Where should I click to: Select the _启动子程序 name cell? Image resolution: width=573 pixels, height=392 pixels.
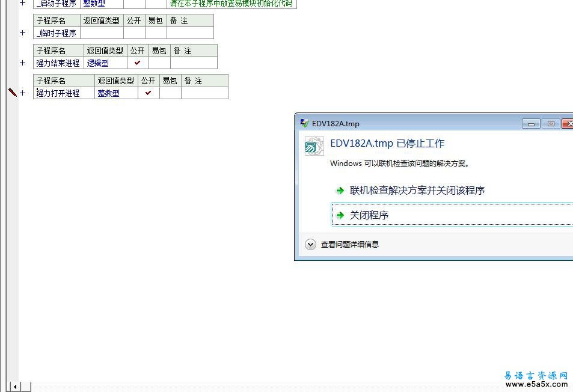click(x=57, y=3)
